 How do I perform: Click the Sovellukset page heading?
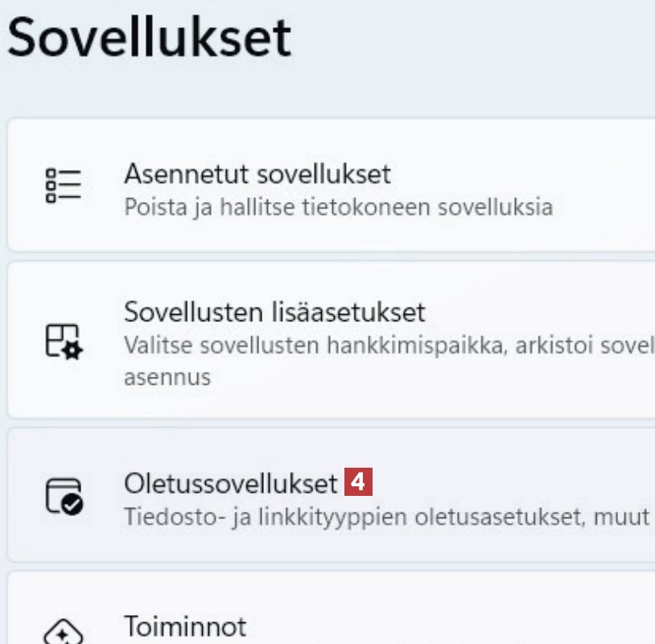149,38
